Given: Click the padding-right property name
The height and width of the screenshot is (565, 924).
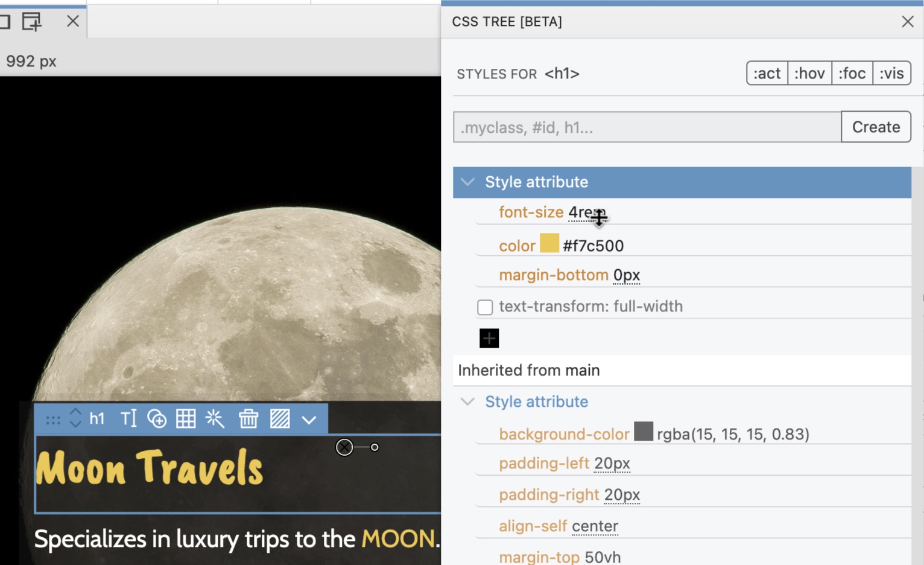Looking at the screenshot, I should pyautogui.click(x=549, y=494).
